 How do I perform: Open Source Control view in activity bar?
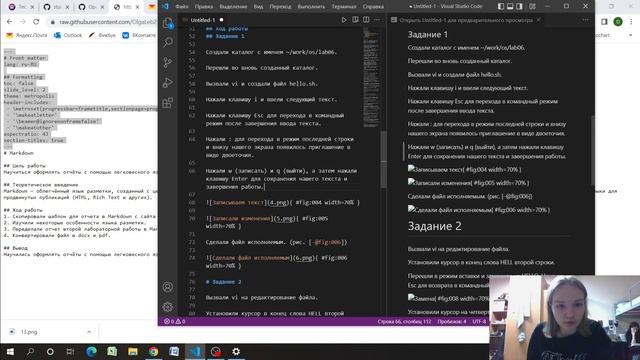pos(168,62)
